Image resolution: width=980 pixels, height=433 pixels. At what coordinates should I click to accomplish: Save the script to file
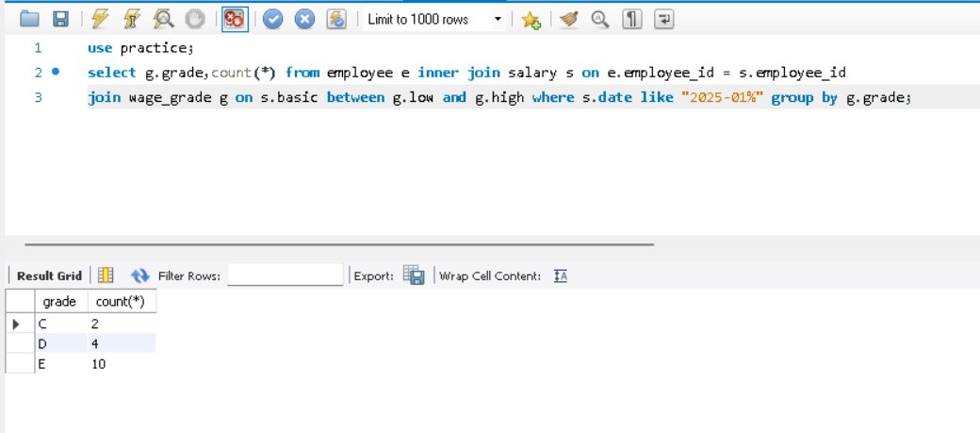(x=60, y=20)
